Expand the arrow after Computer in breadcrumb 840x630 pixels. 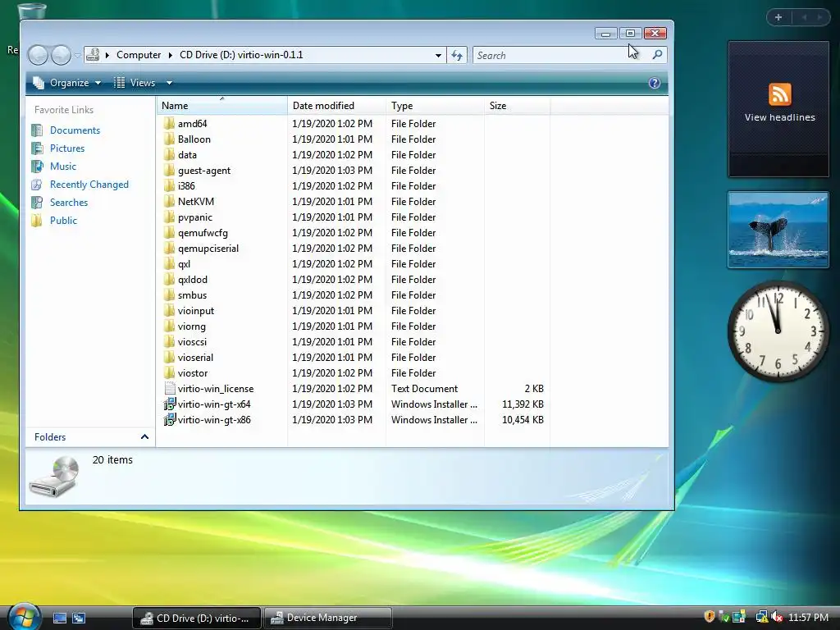[x=171, y=55]
